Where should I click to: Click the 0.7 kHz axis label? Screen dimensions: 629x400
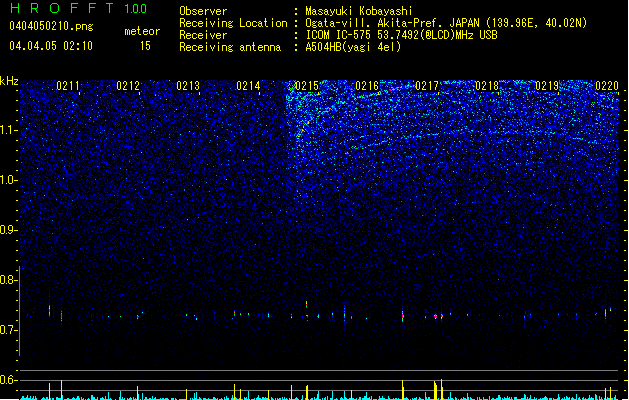(9, 330)
